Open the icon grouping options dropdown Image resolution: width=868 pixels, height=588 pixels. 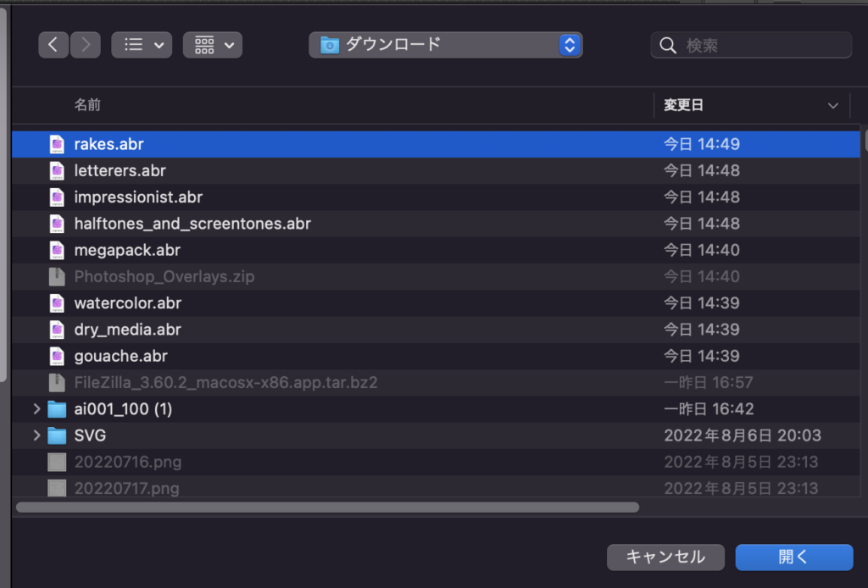pos(213,45)
